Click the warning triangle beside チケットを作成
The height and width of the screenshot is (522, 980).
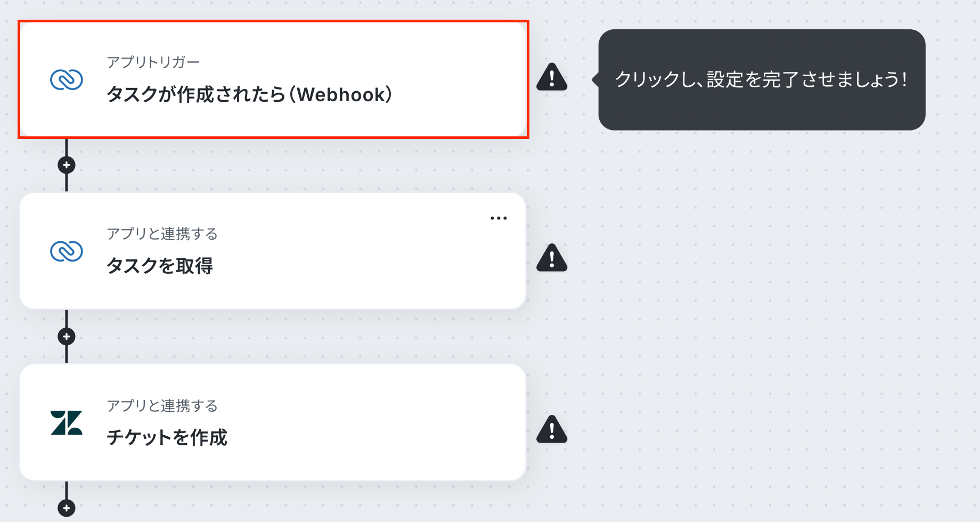552,429
